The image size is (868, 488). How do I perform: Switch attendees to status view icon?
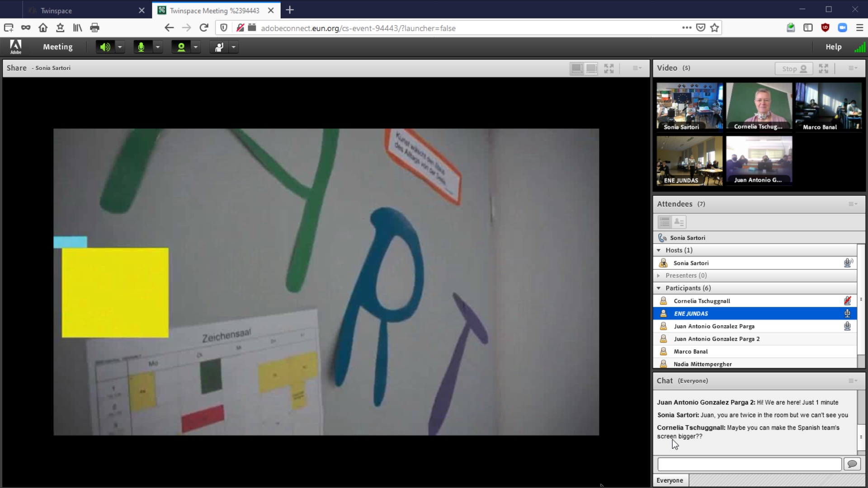tap(679, 222)
